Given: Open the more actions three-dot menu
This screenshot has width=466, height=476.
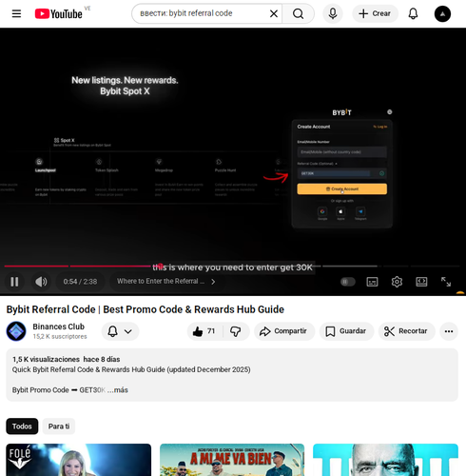Looking at the screenshot, I should pos(449,331).
